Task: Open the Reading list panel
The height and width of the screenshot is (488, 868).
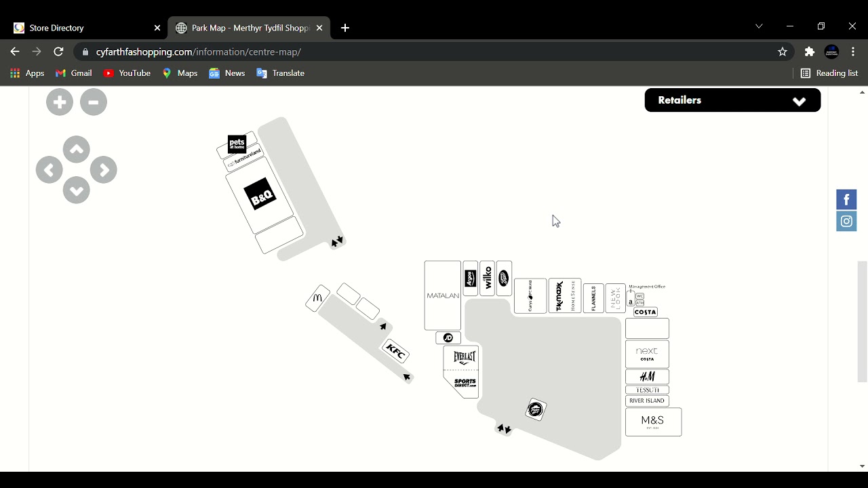Action: (829, 73)
